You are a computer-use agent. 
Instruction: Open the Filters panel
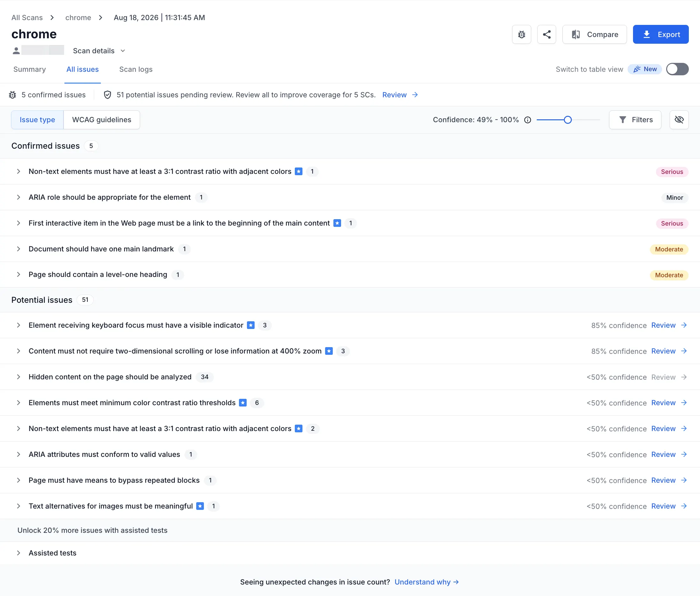pyautogui.click(x=635, y=120)
